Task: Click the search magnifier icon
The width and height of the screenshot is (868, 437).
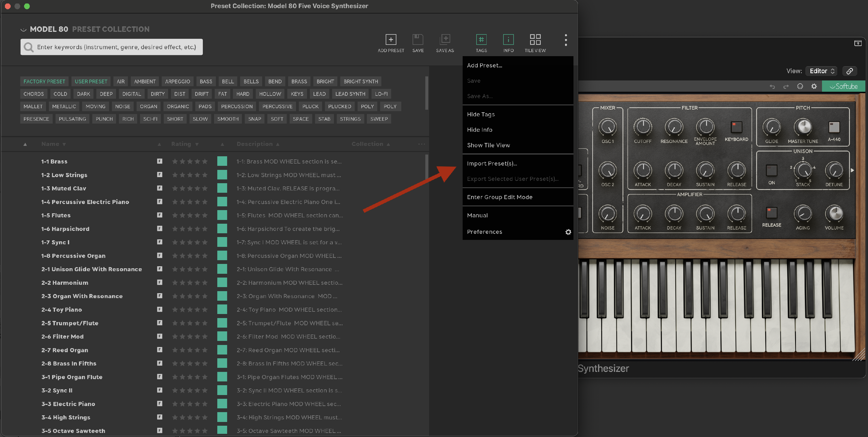Action: tap(29, 47)
